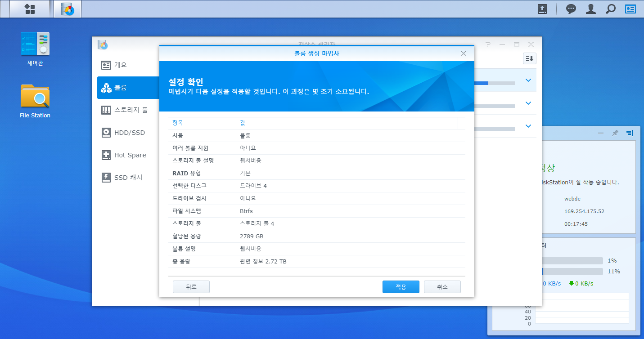Image resolution: width=644 pixels, height=339 pixels.
Task: Expand the third volume chevron
Action: [x=528, y=126]
